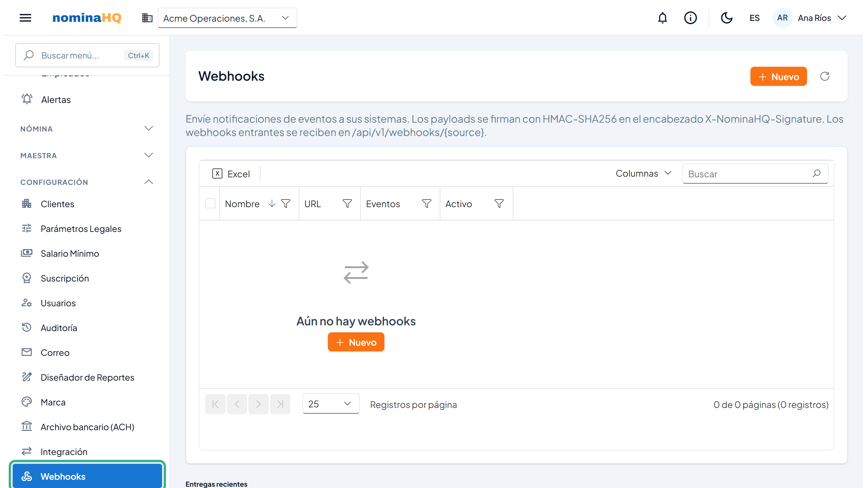Expand the NÓMINA sidebar section
The width and height of the screenshot is (868, 488).
[x=87, y=129]
